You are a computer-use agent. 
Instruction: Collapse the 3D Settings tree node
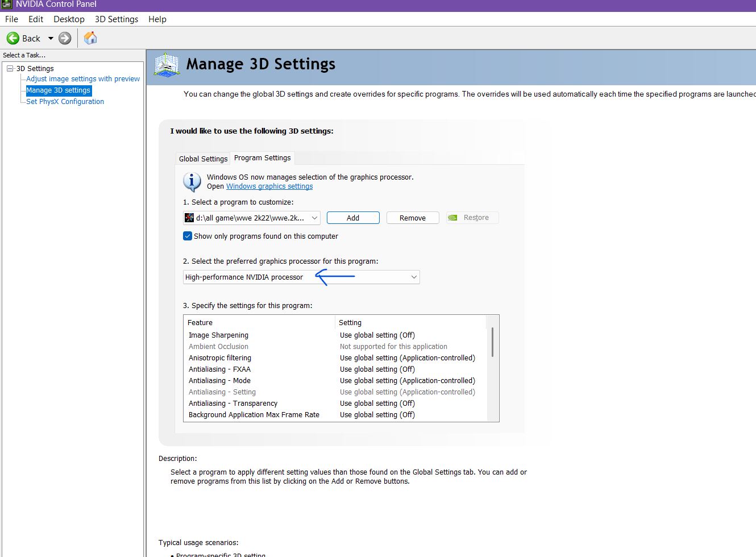click(x=10, y=68)
